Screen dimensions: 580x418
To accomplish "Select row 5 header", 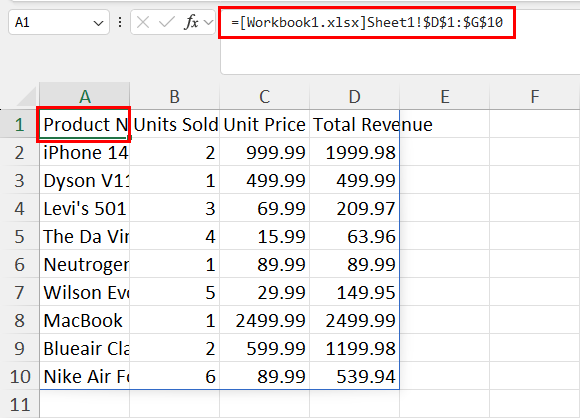I will 20,236.
